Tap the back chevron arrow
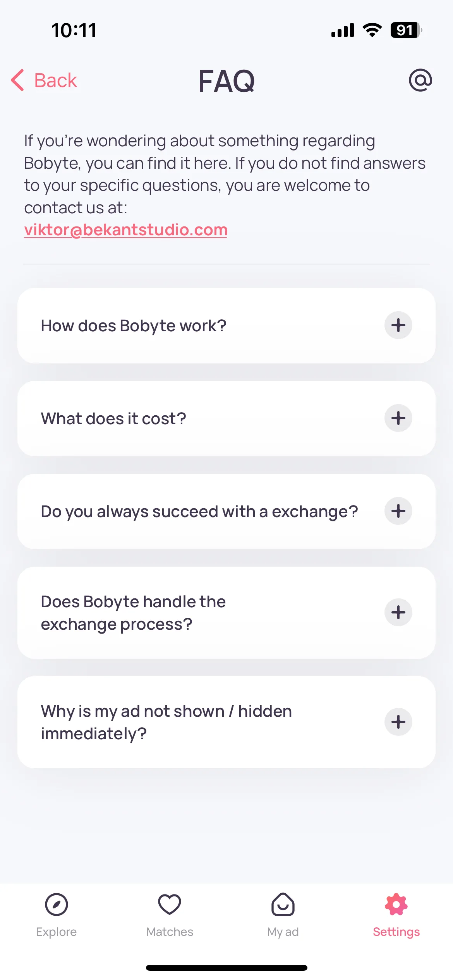Image resolution: width=453 pixels, height=980 pixels. [17, 80]
